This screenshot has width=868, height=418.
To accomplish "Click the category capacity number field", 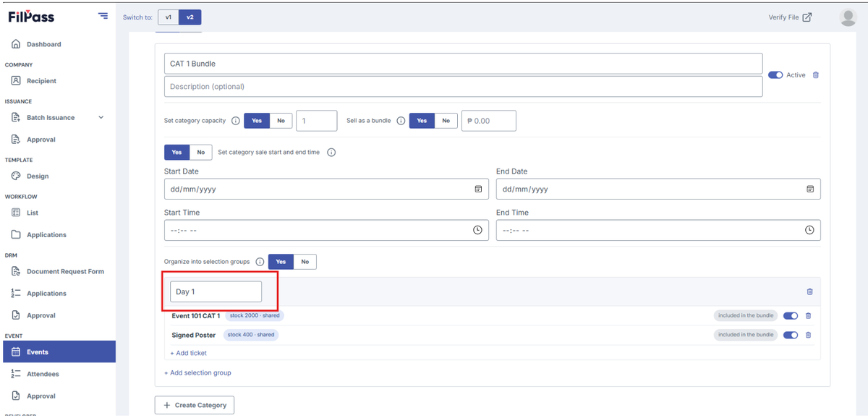I will pos(317,121).
